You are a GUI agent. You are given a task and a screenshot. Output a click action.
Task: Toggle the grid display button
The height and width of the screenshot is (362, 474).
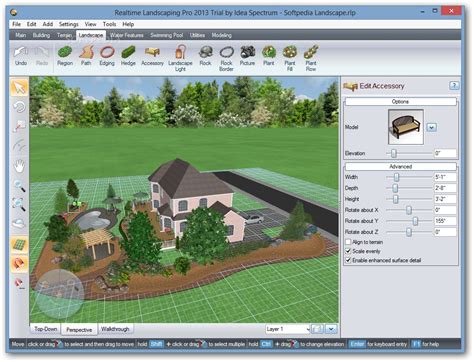click(19, 245)
